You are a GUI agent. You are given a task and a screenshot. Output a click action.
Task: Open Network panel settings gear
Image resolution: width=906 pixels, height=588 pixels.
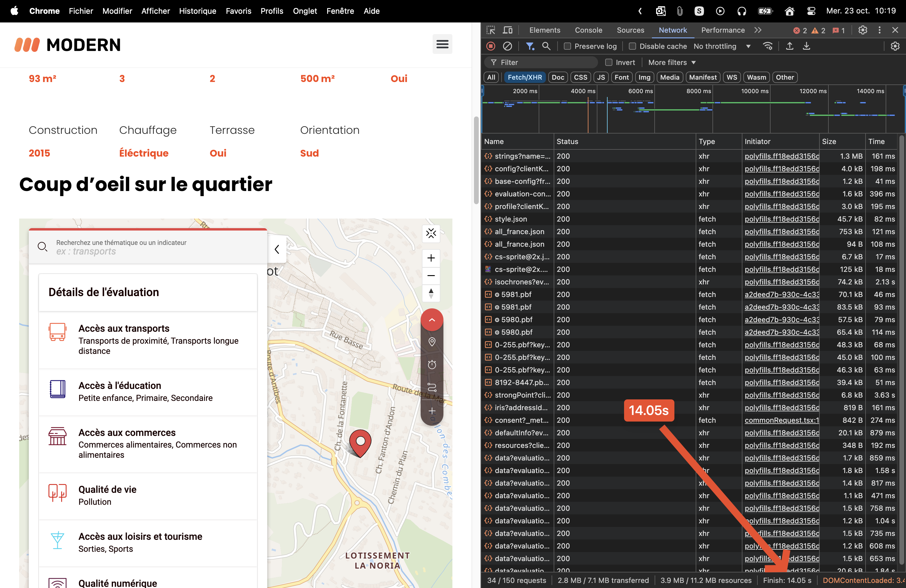895,46
